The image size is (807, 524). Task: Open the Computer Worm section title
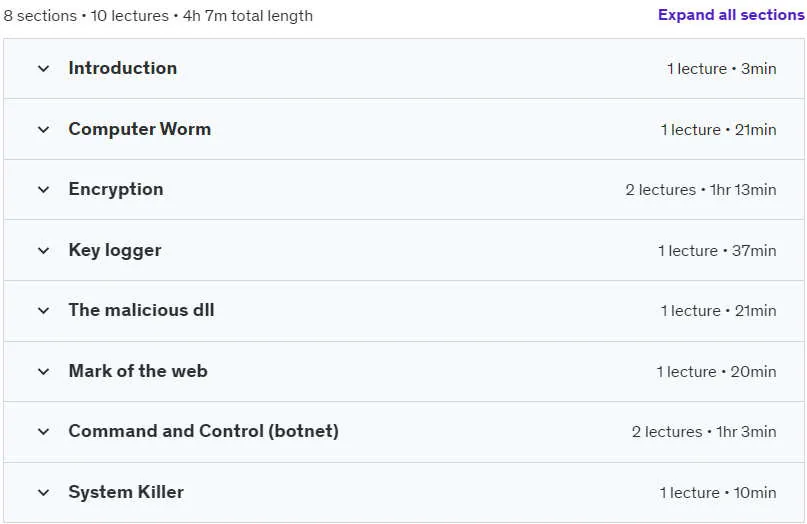(x=139, y=129)
